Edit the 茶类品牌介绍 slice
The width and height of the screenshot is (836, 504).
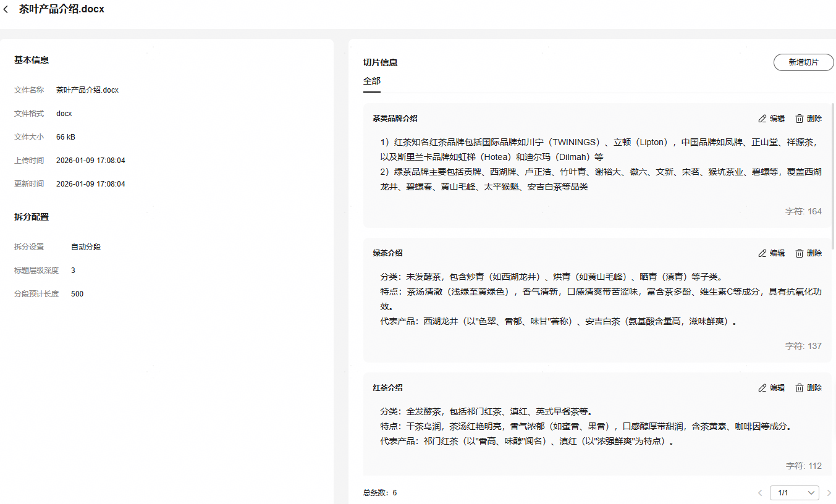point(771,119)
